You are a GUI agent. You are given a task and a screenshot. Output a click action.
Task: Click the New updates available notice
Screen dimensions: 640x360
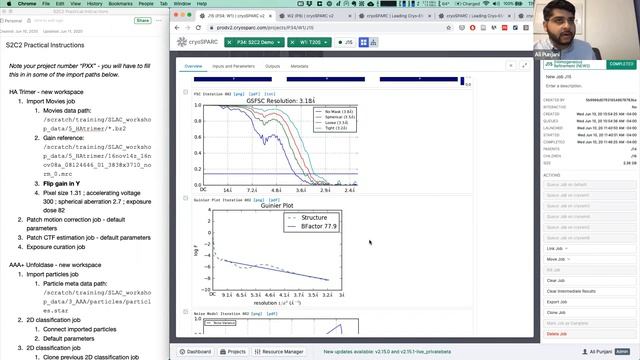click(x=387, y=351)
